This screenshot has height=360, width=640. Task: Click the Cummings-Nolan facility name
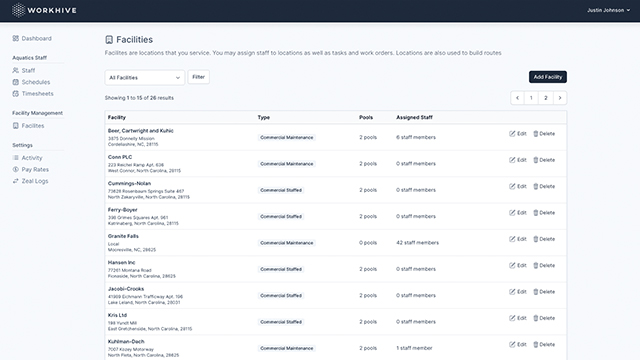coord(129,183)
